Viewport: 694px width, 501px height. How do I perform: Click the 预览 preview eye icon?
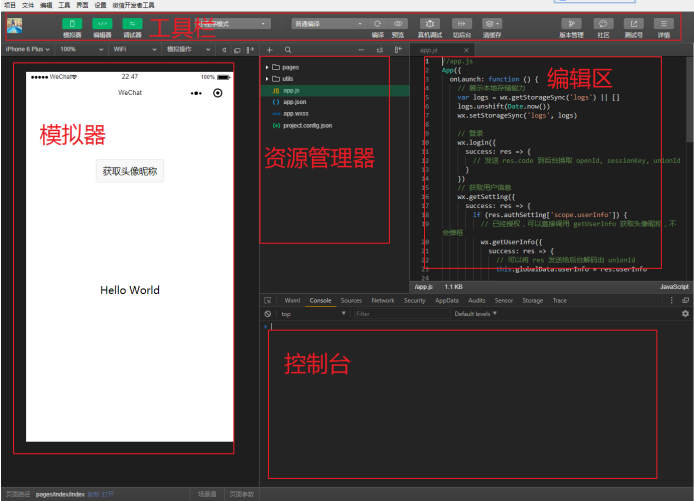tap(398, 24)
